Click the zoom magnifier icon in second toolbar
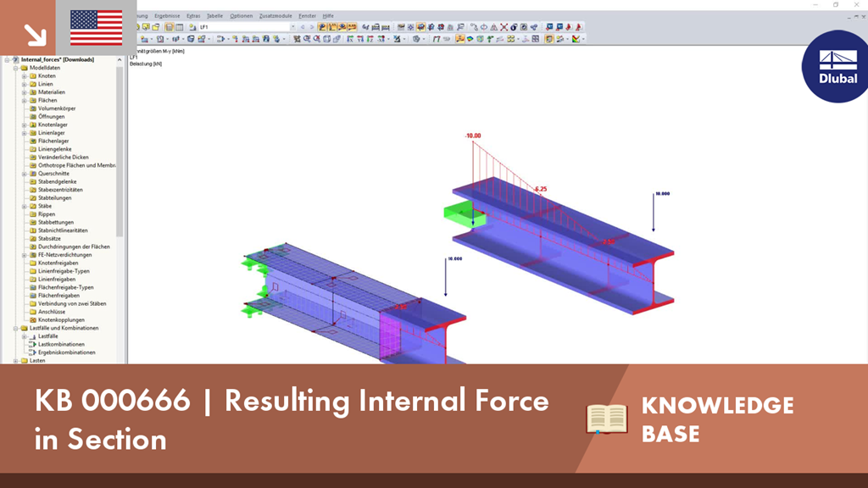 click(306, 39)
